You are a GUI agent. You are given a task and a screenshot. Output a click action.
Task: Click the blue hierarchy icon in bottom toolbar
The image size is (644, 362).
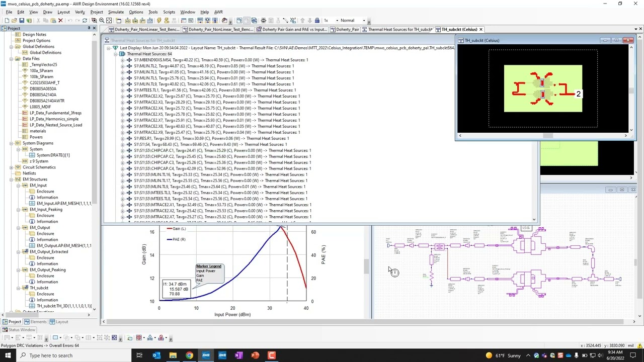coord(151,338)
